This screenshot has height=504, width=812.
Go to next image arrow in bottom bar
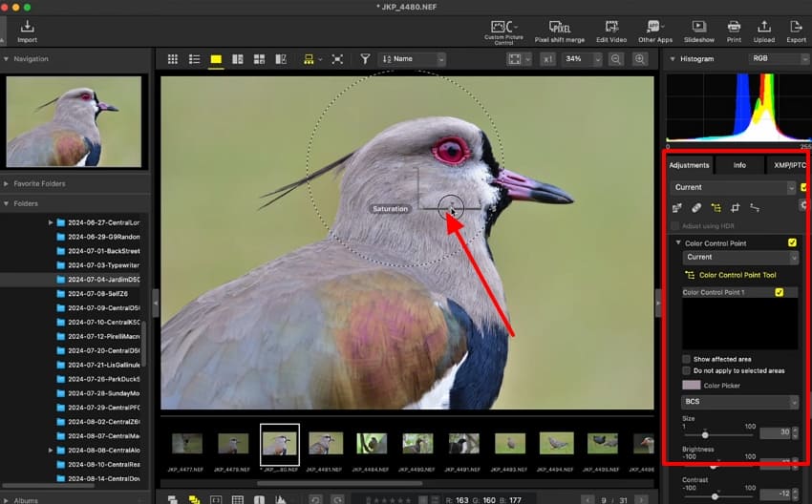tap(640, 500)
